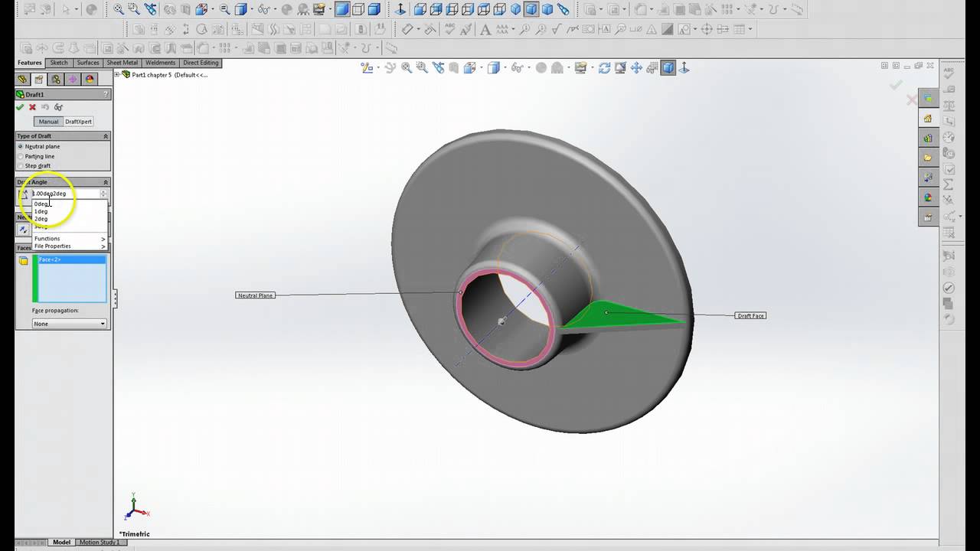Open the Face propagation dropdown showing None

click(69, 324)
